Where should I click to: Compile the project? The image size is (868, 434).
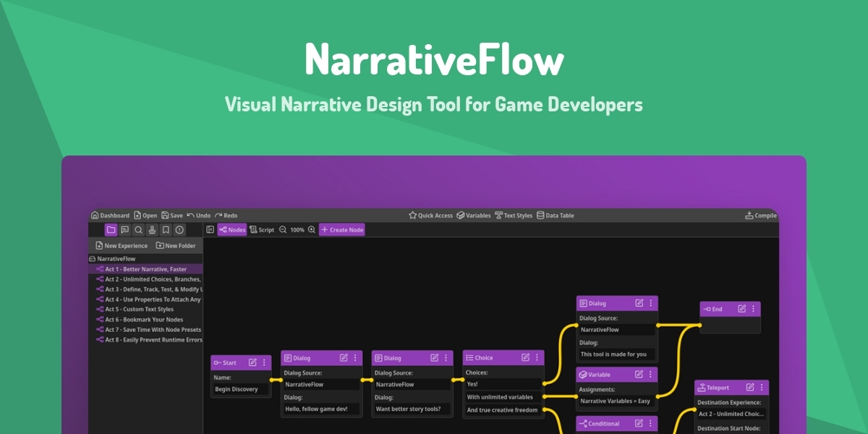tap(761, 216)
